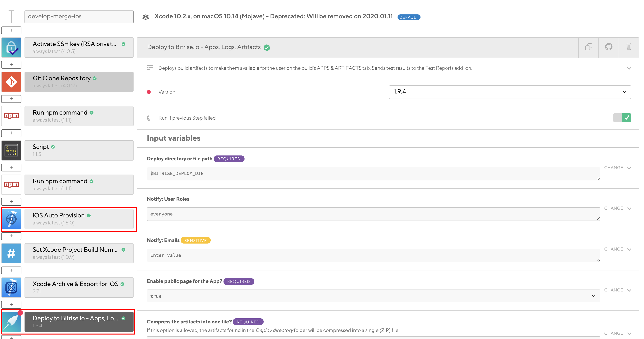Expand CHANGE for Notify: User Roles

pos(618,208)
